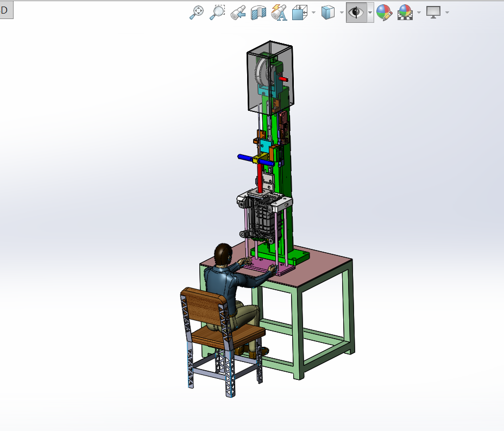504x431 pixels.
Task: Click the View Orientation icon
Action: [x=300, y=13]
